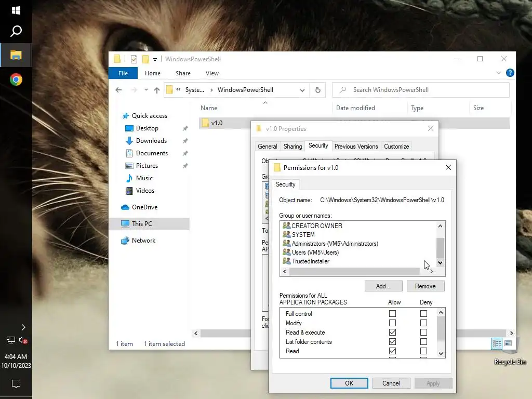The image size is (532, 399).
Task: Open Desktop in navigation pane
Action: 147,128
